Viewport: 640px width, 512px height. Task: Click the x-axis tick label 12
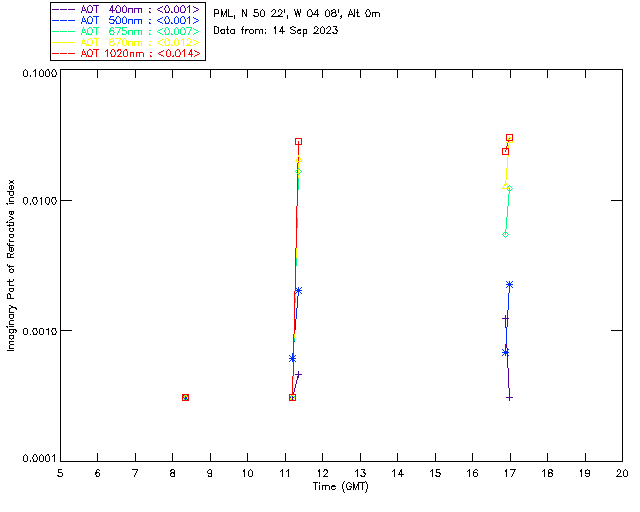[322, 473]
